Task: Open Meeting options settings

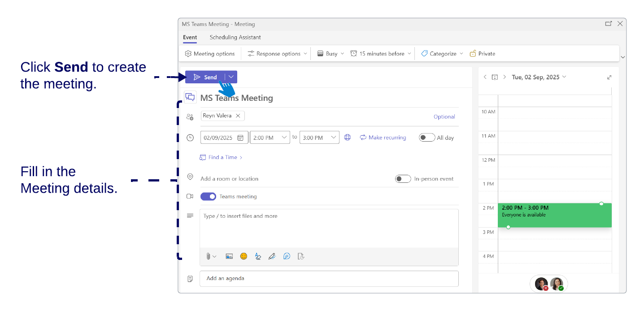Action: (x=209, y=53)
